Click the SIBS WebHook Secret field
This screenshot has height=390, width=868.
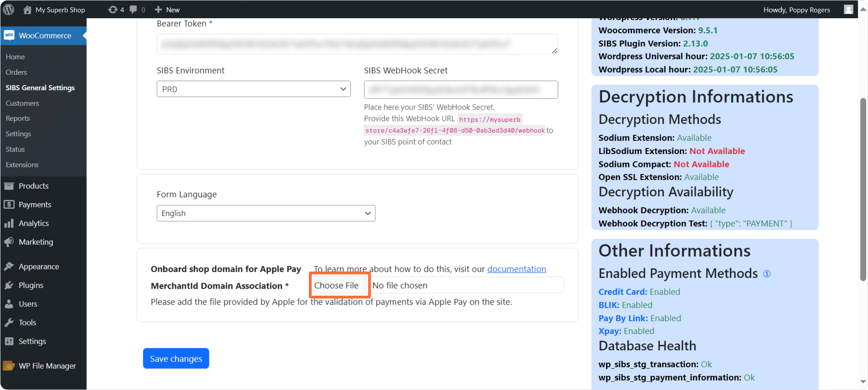(460, 90)
